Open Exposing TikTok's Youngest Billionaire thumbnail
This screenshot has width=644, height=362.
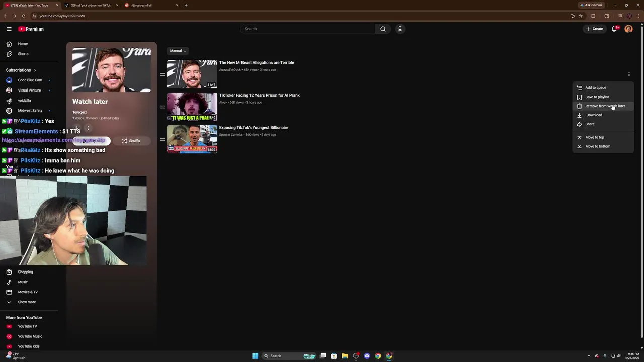point(192,139)
